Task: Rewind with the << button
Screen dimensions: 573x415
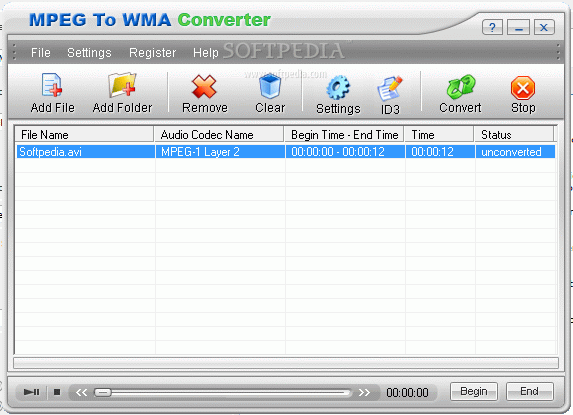Action: [81, 392]
